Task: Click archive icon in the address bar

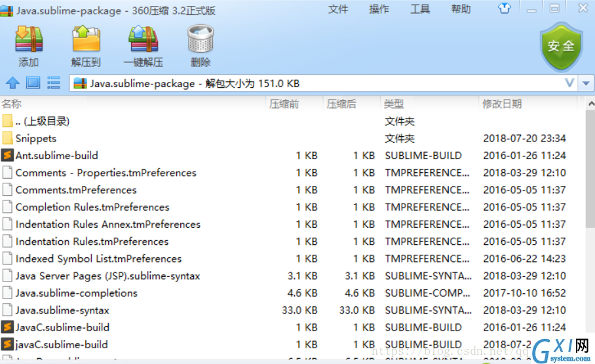Action: (x=80, y=83)
